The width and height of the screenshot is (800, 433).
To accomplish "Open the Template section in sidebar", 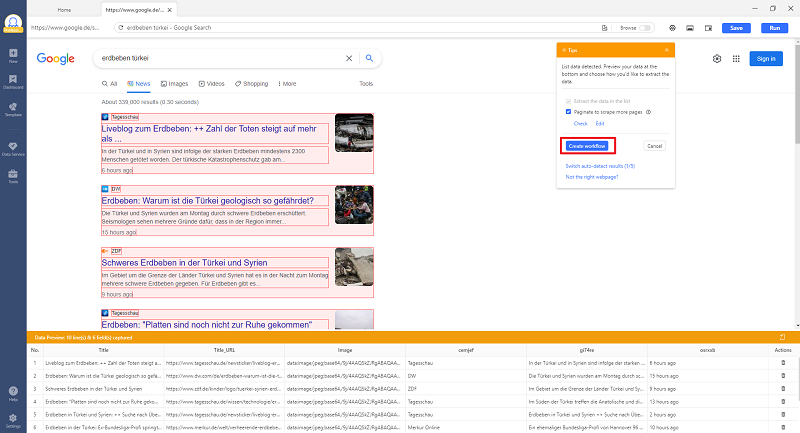I will 13,109.
